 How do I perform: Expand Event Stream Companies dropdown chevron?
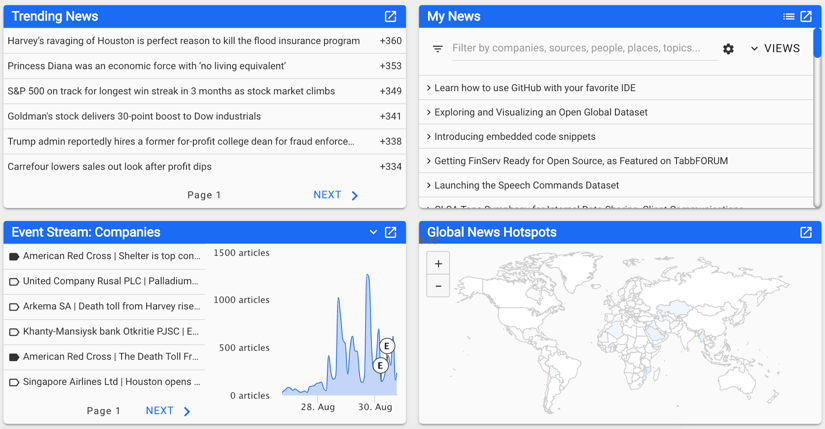pyautogui.click(x=373, y=233)
